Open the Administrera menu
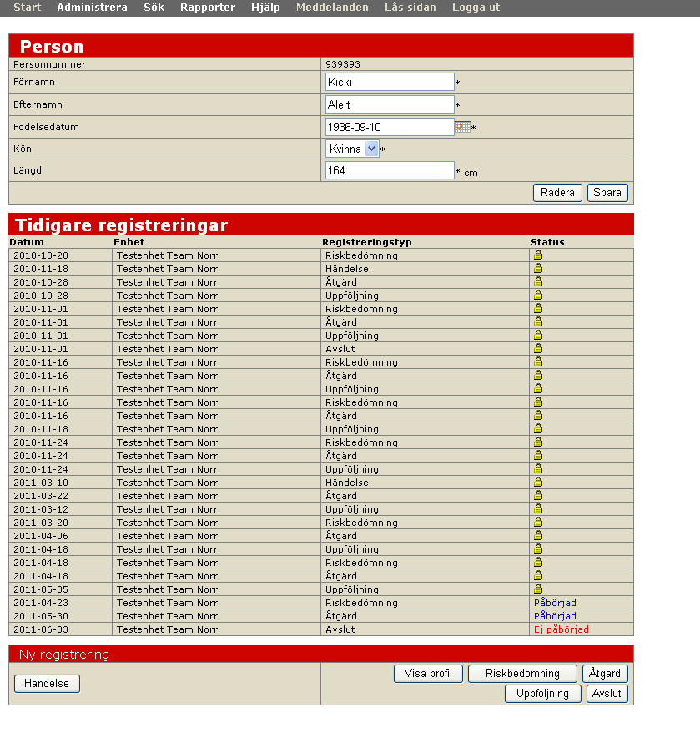This screenshot has width=700, height=733. point(92,8)
